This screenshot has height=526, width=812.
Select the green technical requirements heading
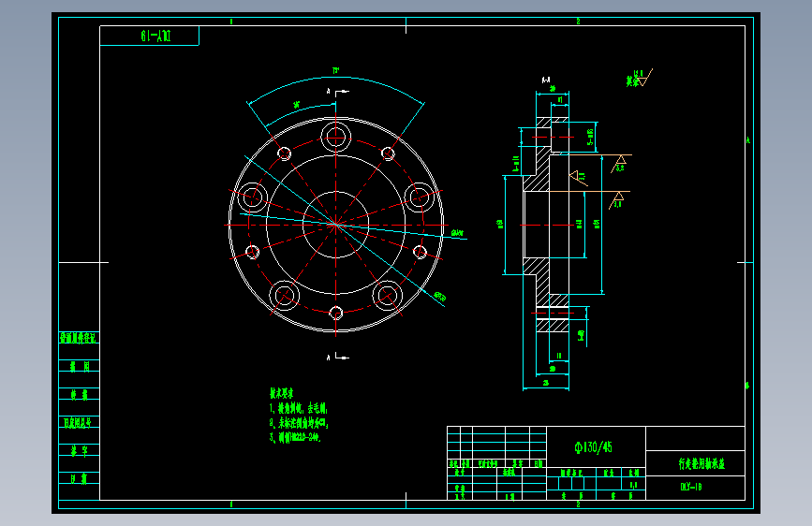pyautogui.click(x=281, y=393)
